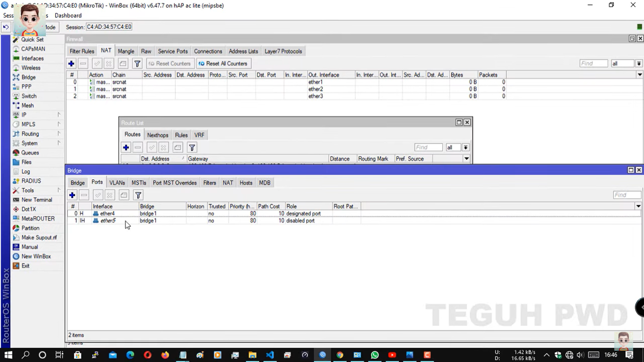Screen dimensions: 644x362
Task: Expand Route List column selector arrow
Action: [467, 159]
